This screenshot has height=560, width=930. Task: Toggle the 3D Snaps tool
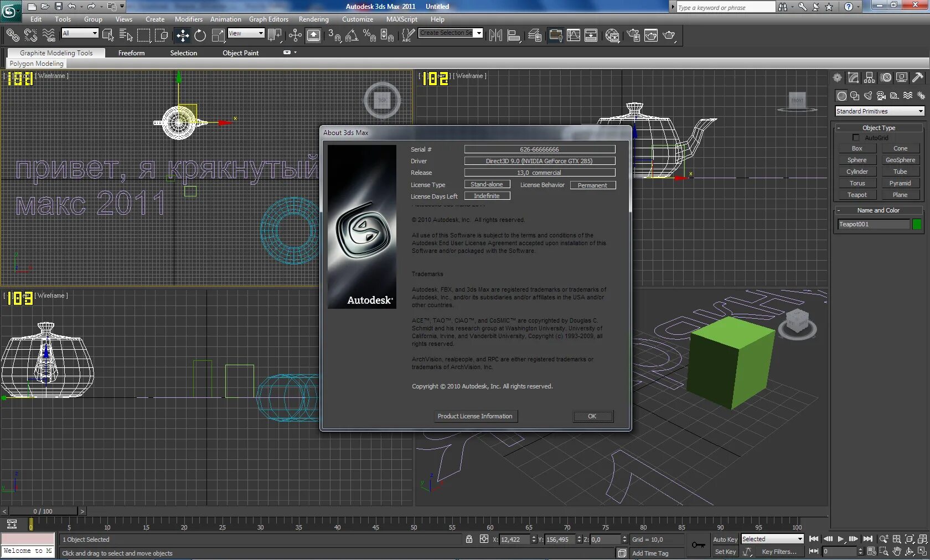[x=334, y=35]
